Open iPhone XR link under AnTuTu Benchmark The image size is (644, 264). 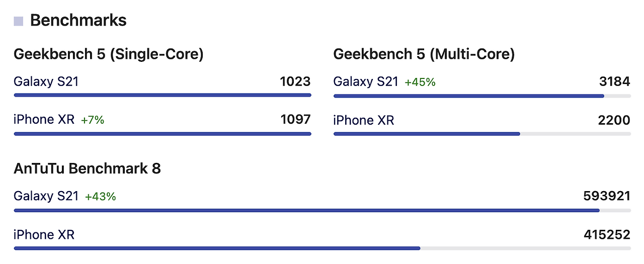coord(44,234)
